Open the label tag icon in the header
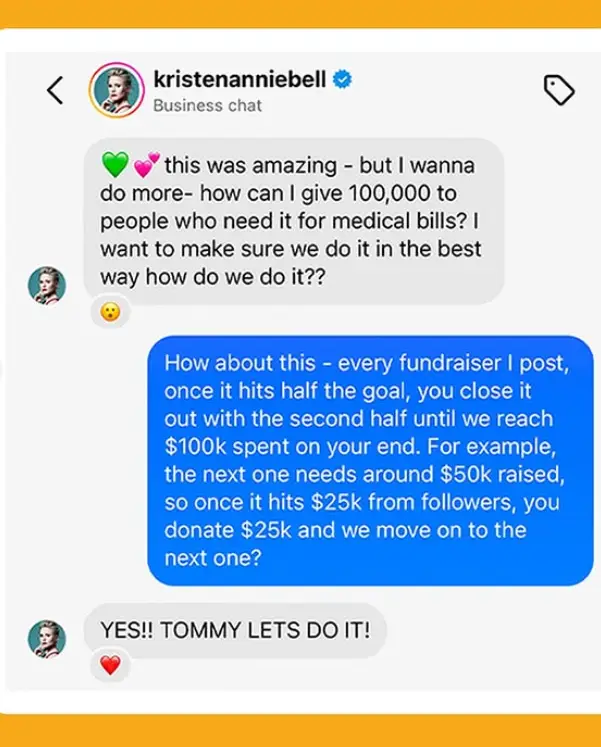 click(559, 91)
